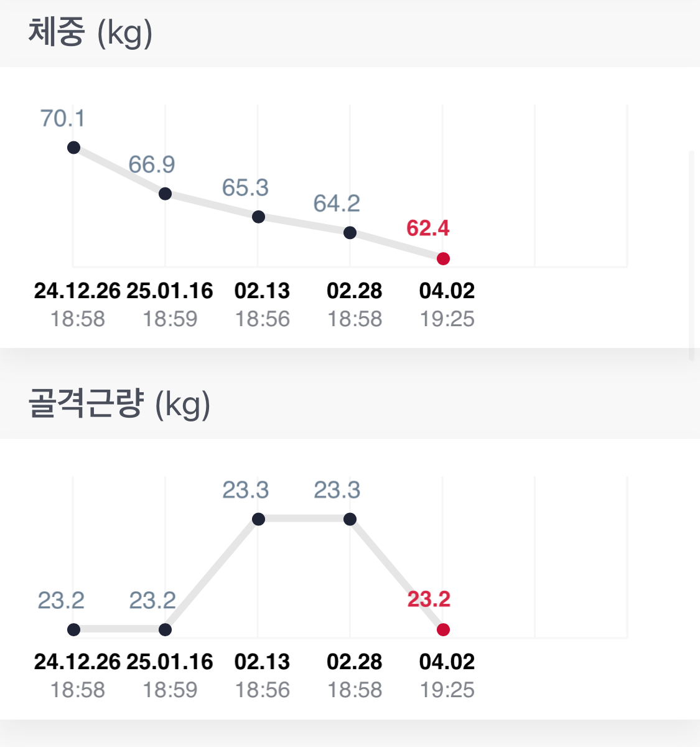Select the 66.9 weight data point

point(165,194)
